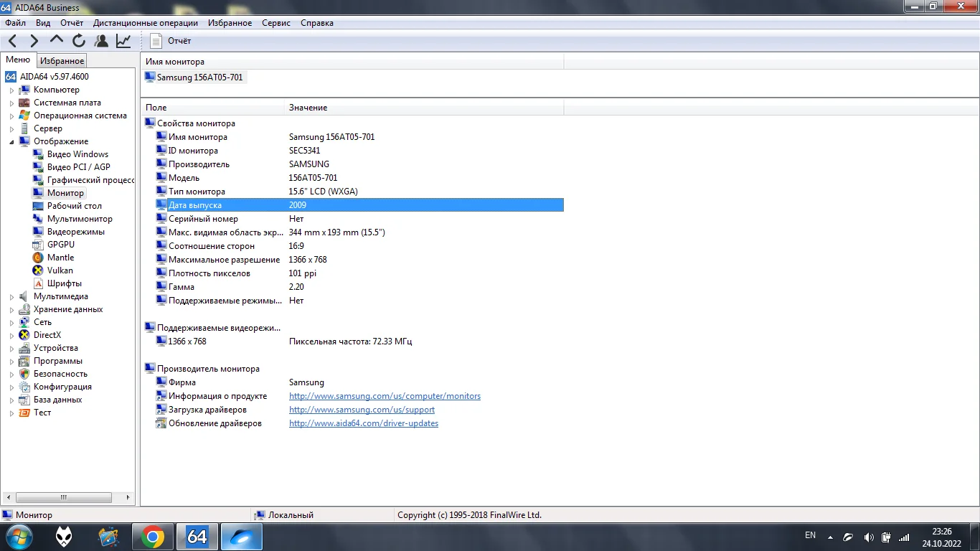The image size is (980, 551).
Task: Click the Поле column header
Action: pos(212,108)
